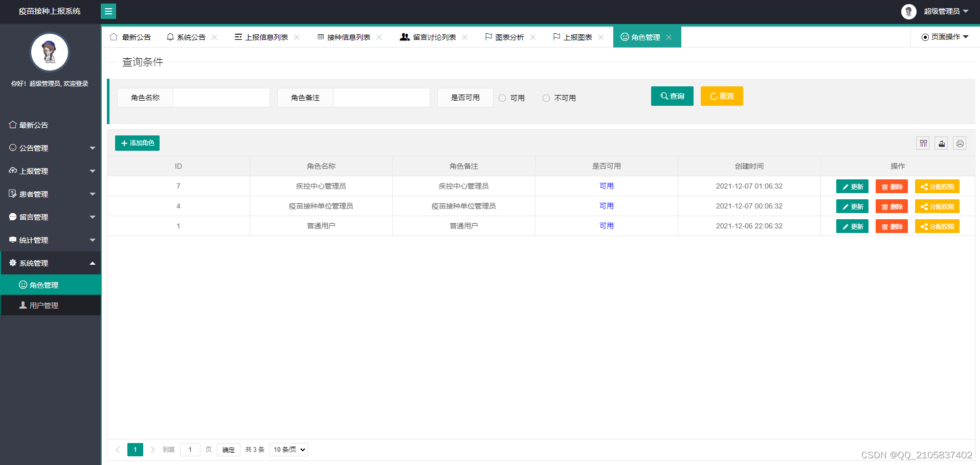Click 添加角色 button
The image size is (980, 465).
pyautogui.click(x=137, y=143)
